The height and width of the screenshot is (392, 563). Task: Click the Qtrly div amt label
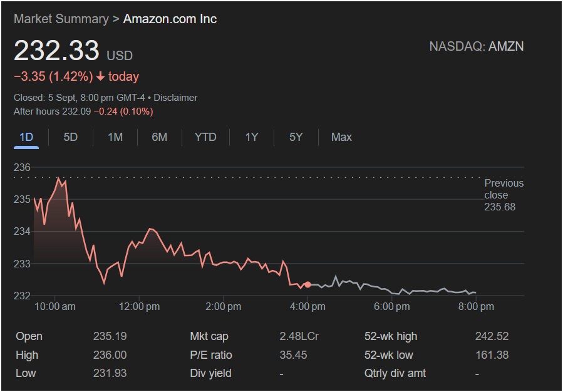tap(395, 373)
